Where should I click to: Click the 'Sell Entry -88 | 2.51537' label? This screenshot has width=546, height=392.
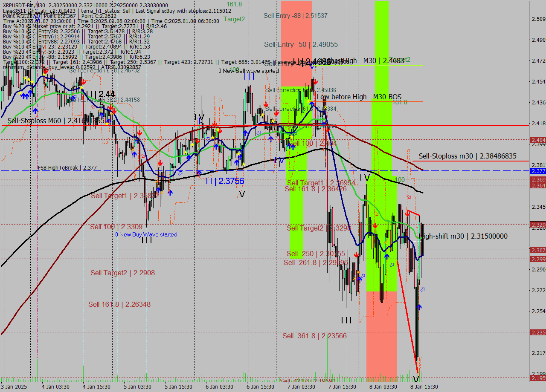coord(296,15)
